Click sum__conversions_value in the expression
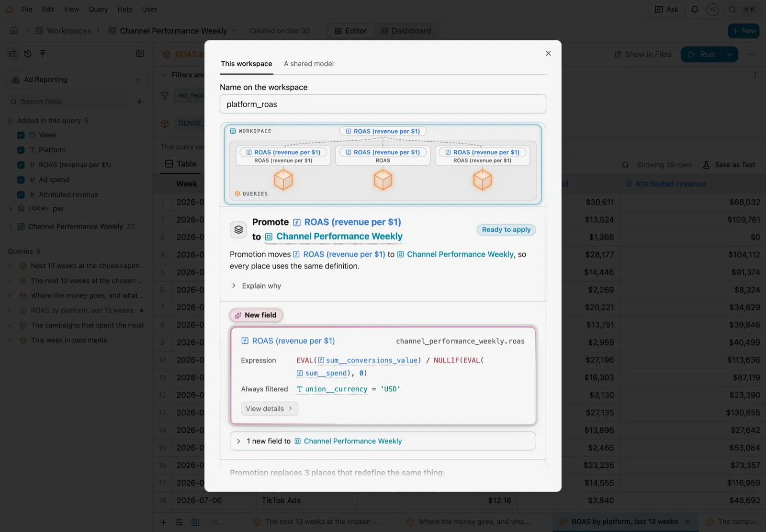The width and height of the screenshot is (766, 532). (x=369, y=360)
